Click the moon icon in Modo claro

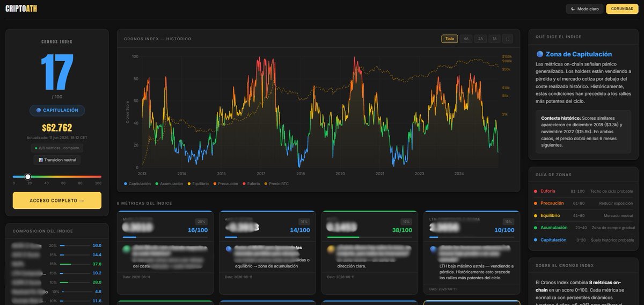coord(573,9)
